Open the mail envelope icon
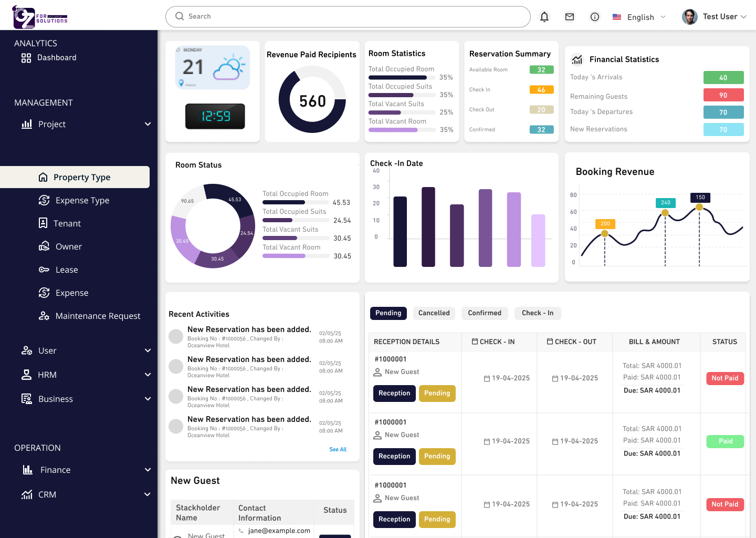Screen dimensions: 756x538 point(570,17)
